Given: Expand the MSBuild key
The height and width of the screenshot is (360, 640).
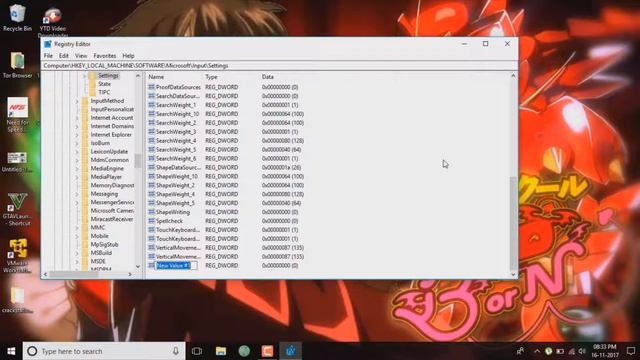Looking at the screenshot, I should 77,253.
